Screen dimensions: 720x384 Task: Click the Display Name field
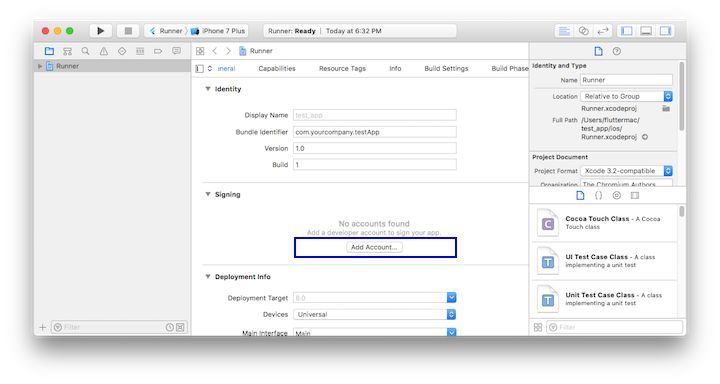[375, 115]
